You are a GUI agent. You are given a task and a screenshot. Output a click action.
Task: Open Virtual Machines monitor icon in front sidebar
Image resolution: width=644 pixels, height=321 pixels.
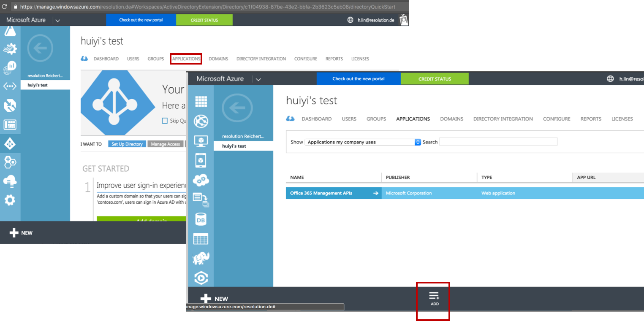(201, 141)
